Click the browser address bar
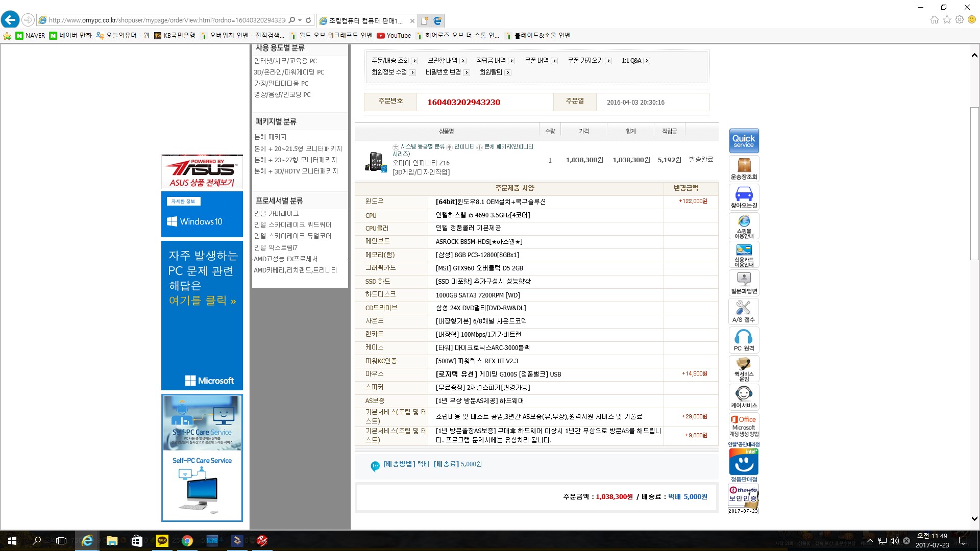The width and height of the screenshot is (980, 551). (166, 20)
